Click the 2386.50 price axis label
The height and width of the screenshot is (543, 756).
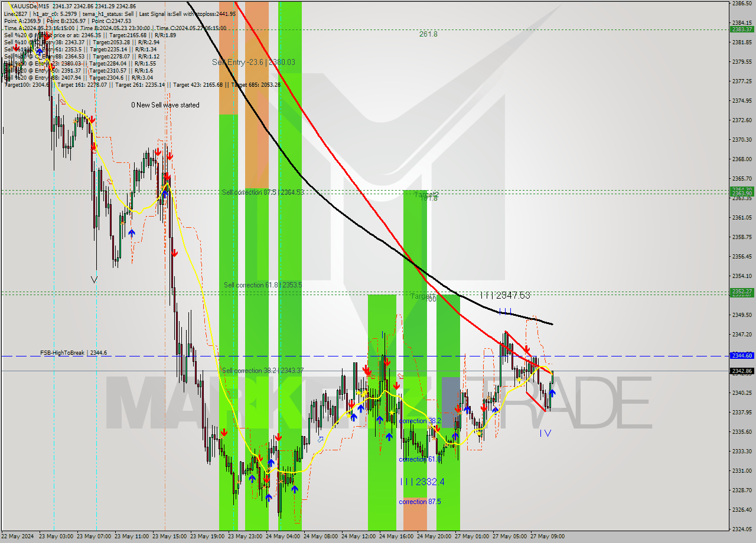(742, 4)
